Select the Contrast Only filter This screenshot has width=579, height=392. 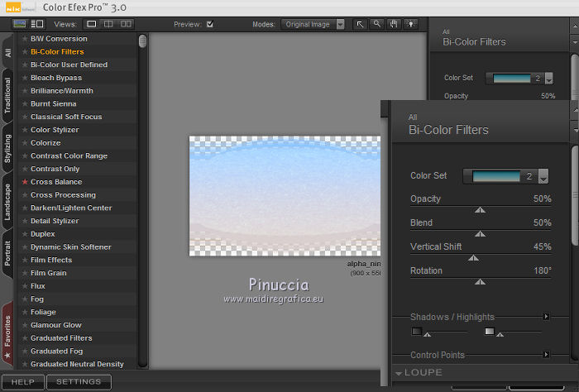click(55, 169)
